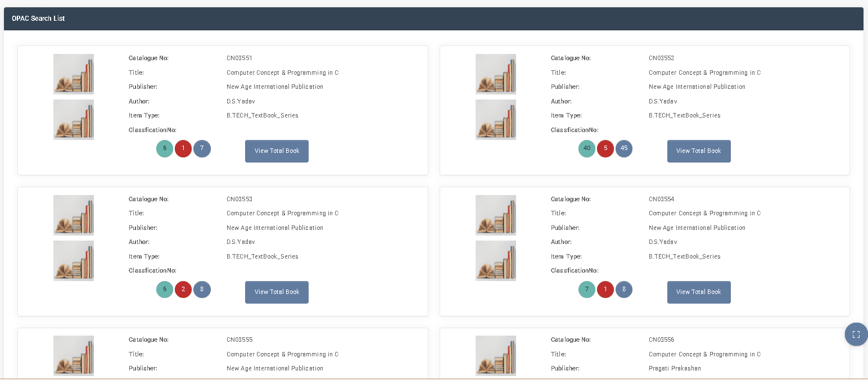Click B.TECH_TextBook_Series in CN03552 card
Screen dimensions: 868x380
pos(685,115)
